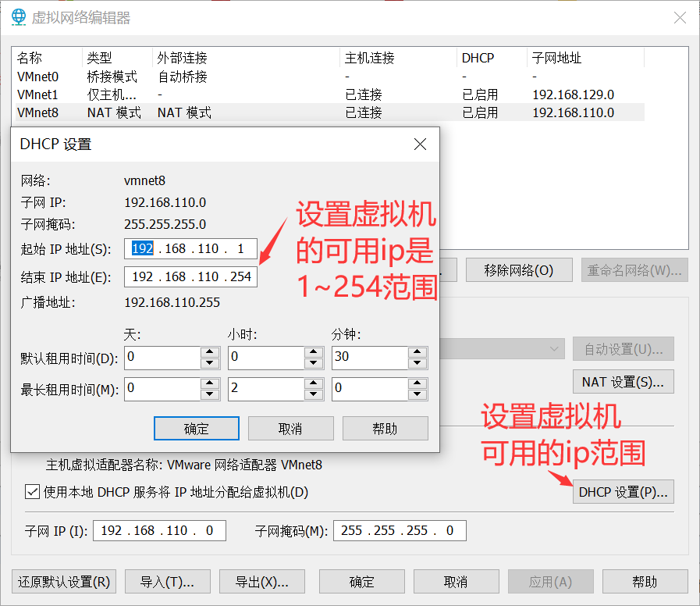
Task: Close the 虚拟网络编辑器 window
Action: [x=680, y=17]
